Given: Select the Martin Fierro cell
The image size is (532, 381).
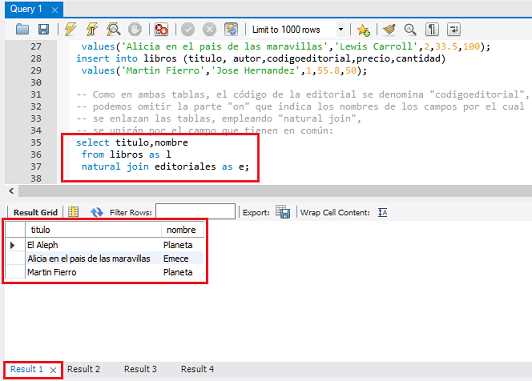Looking at the screenshot, I should (x=93, y=272).
